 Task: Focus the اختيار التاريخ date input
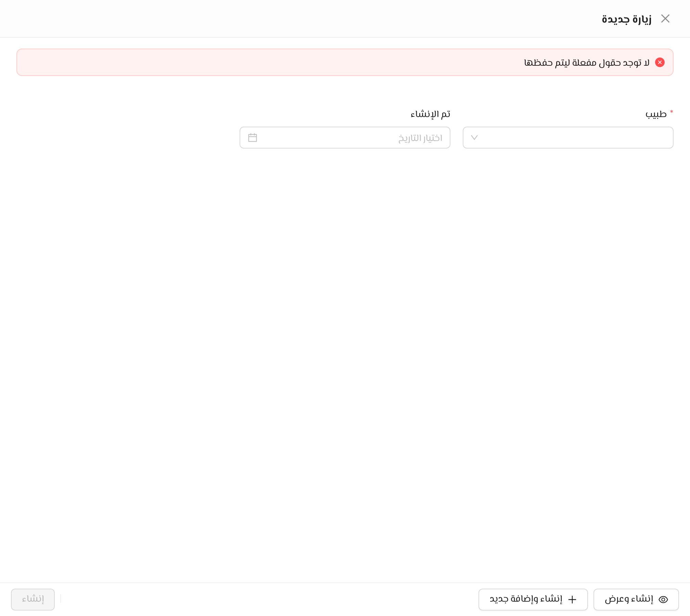click(345, 138)
